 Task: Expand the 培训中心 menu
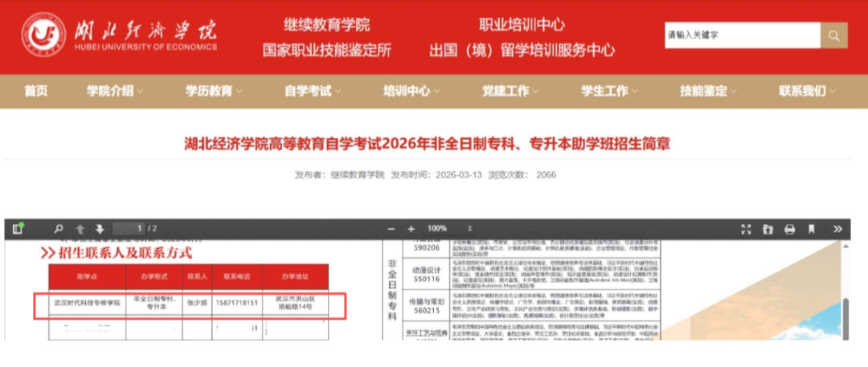point(412,92)
